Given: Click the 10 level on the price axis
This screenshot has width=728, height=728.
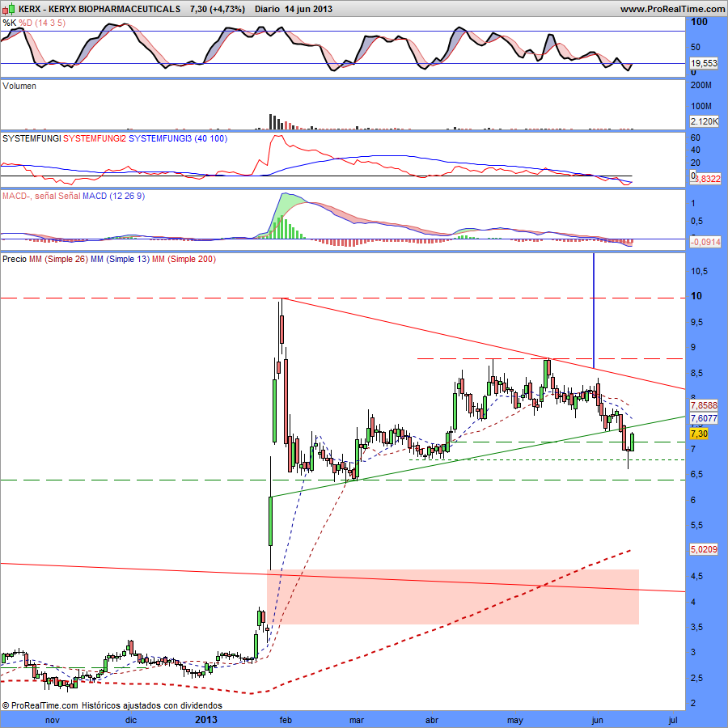Looking at the screenshot, I should point(696,296).
